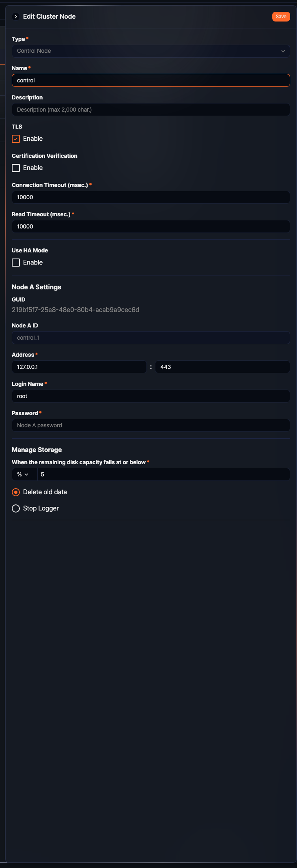Image resolution: width=297 pixels, height=868 pixels.
Task: Select the Delete old data option
Action: tap(15, 492)
